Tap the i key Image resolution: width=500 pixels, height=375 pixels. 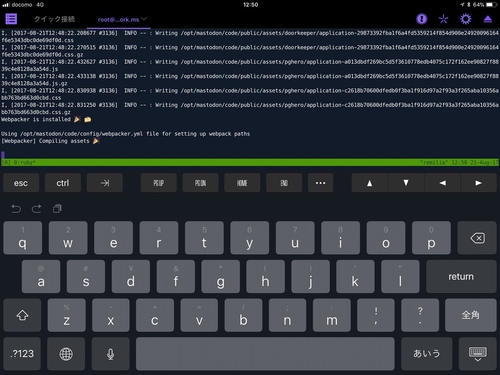coord(340,238)
